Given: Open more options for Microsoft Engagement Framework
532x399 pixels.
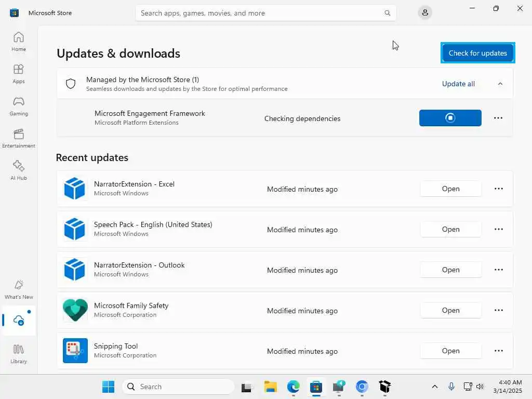Looking at the screenshot, I should [x=498, y=118].
